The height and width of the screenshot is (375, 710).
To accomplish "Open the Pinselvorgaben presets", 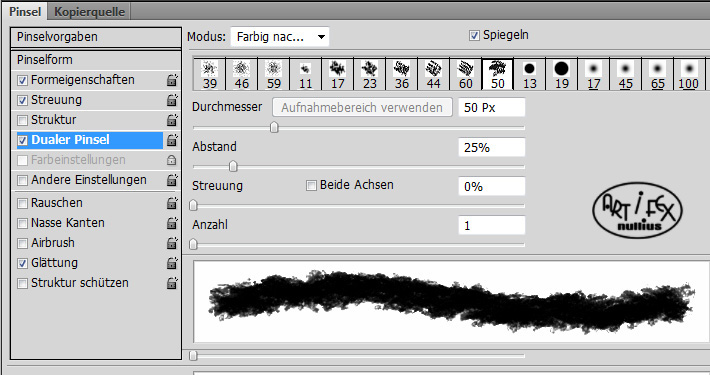I will coord(96,37).
